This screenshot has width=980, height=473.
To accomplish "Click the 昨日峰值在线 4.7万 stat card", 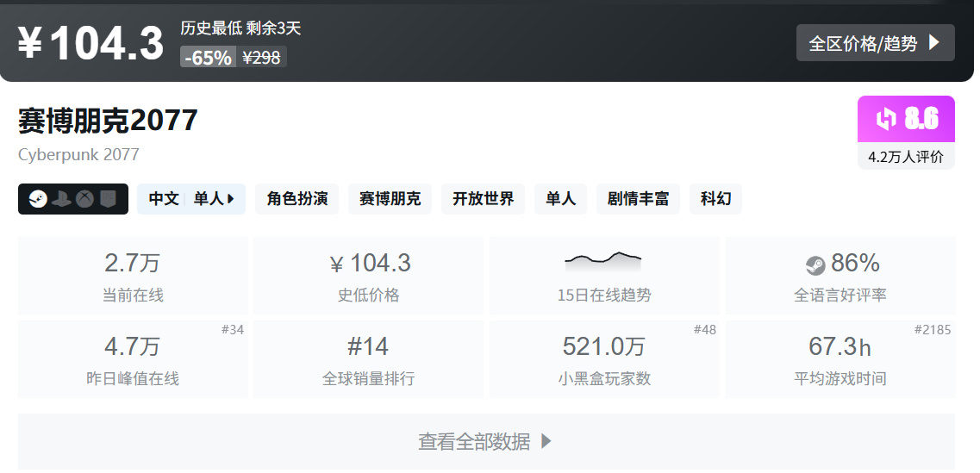I will tap(133, 359).
